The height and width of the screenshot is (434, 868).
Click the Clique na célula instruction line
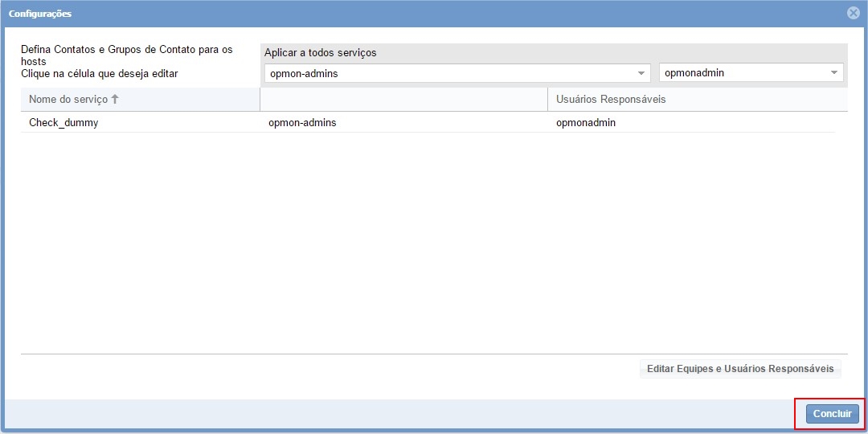point(99,74)
